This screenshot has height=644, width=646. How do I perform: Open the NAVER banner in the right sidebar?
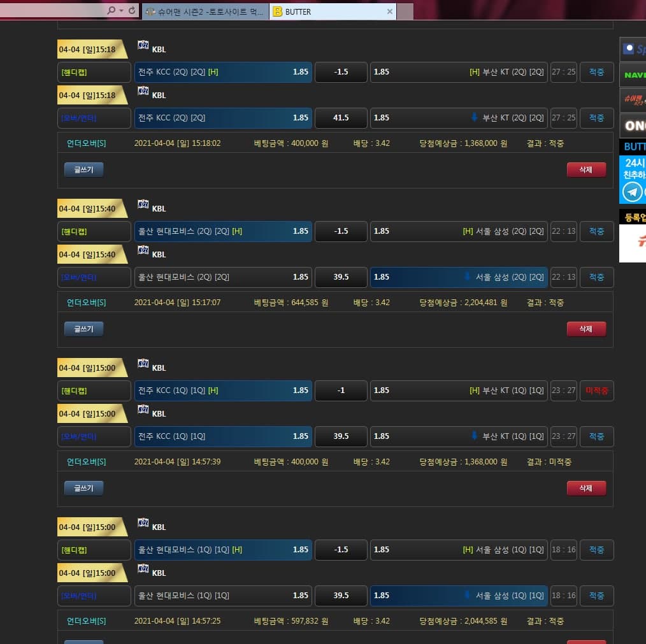tap(633, 75)
